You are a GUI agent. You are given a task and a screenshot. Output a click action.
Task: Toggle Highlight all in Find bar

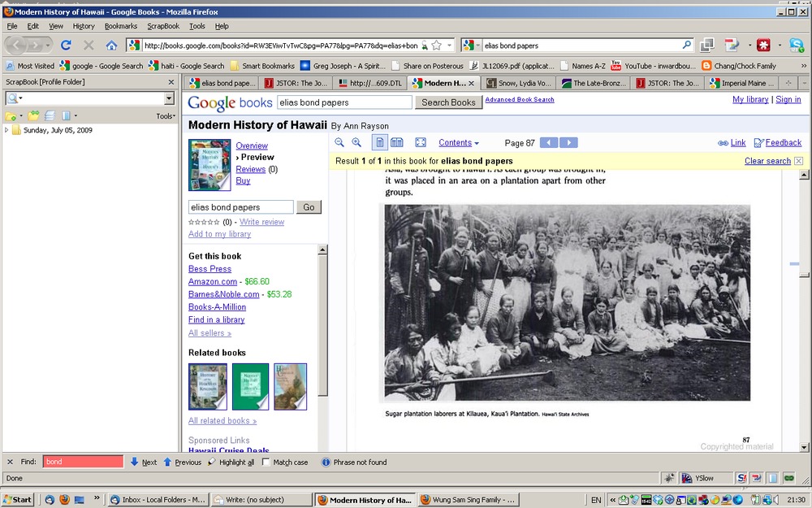[x=231, y=462]
